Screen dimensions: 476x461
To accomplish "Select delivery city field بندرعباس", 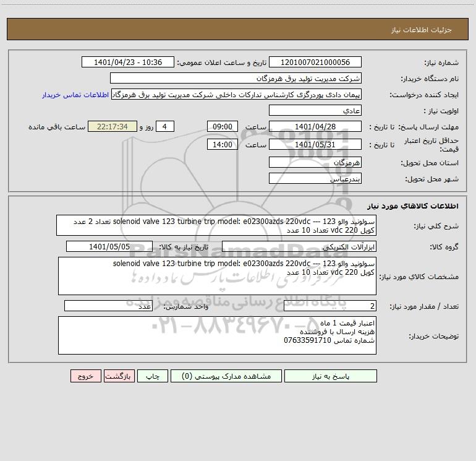I will [315, 178].
